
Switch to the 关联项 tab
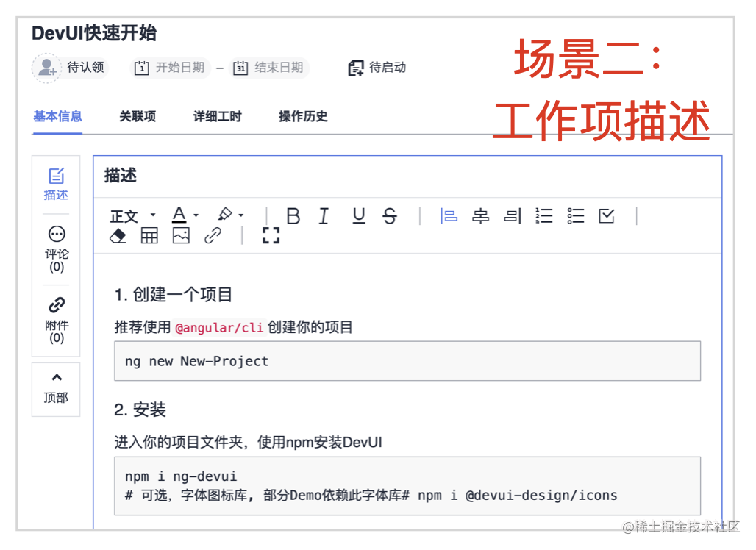coord(138,116)
